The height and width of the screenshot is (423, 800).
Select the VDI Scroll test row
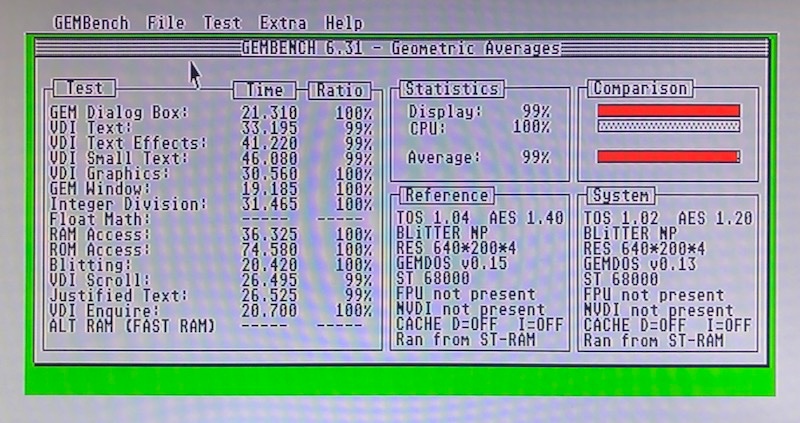click(211, 280)
